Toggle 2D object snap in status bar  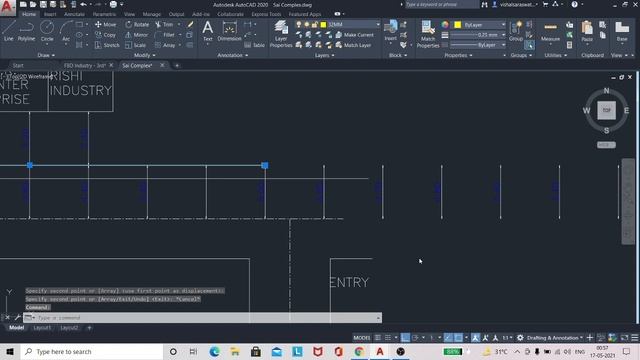[x=458, y=338]
